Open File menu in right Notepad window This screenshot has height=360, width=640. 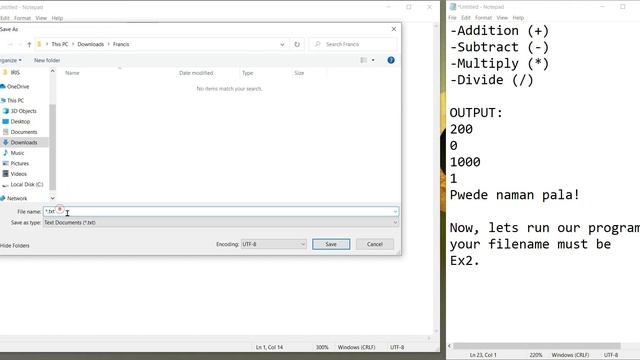coord(452,18)
